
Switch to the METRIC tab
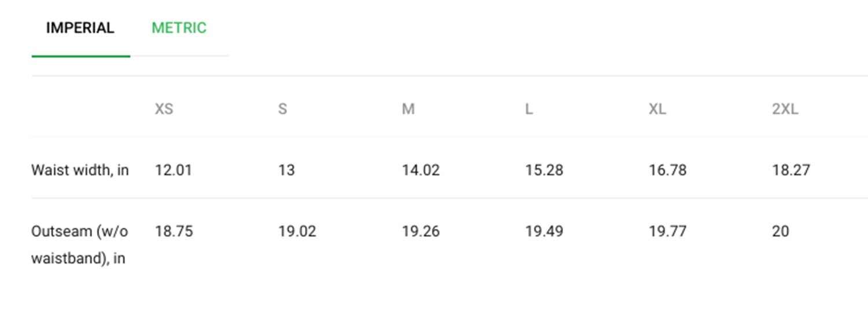179,28
